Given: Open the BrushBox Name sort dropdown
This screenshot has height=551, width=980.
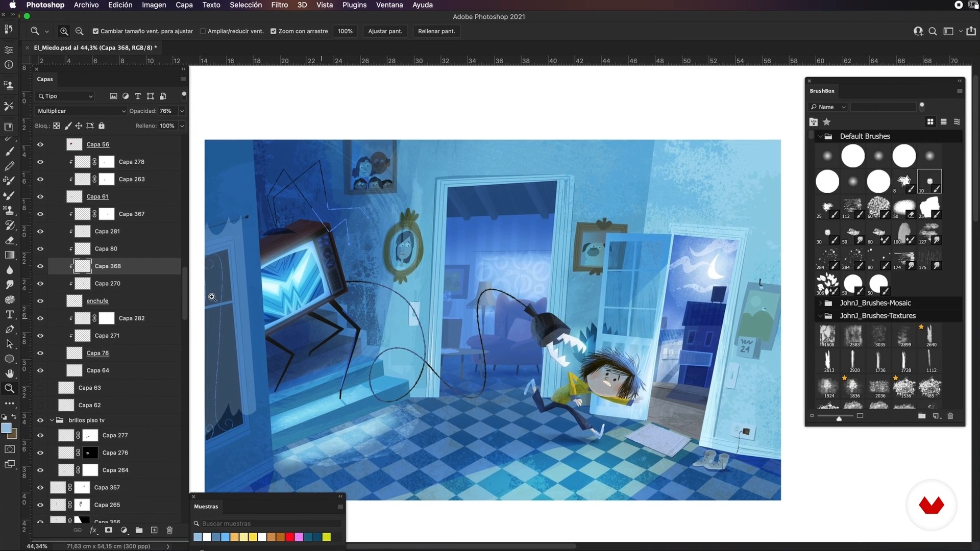Looking at the screenshot, I should [x=828, y=107].
